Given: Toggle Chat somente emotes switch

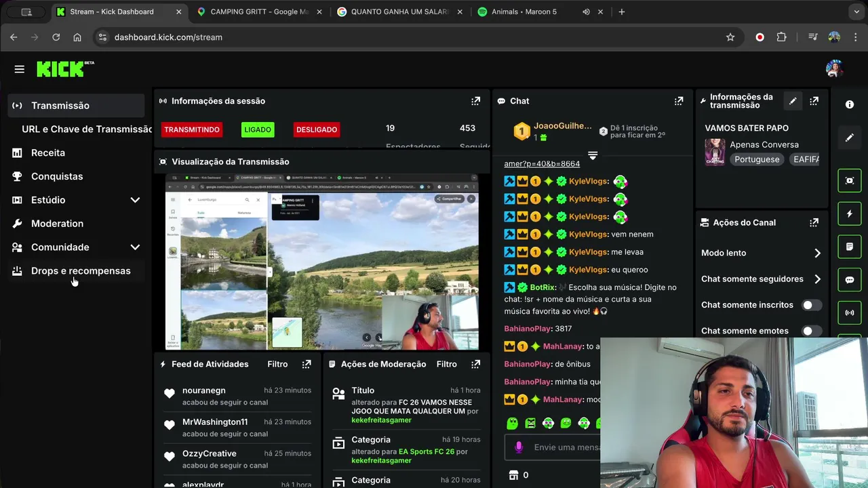Looking at the screenshot, I should [812, 331].
